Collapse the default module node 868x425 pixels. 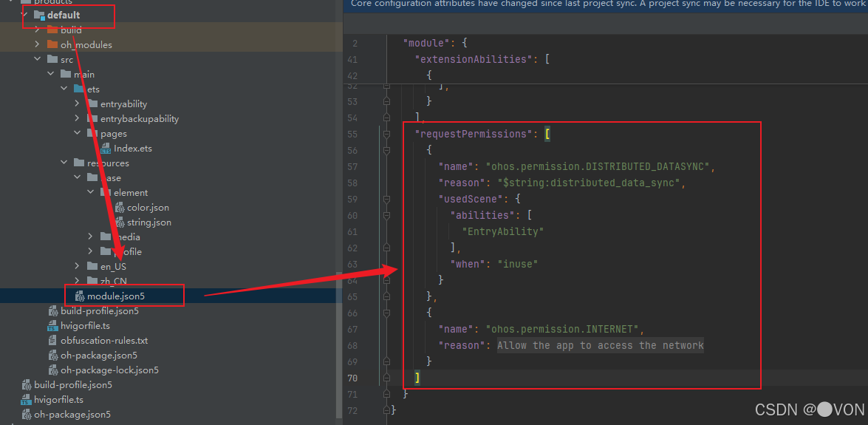coord(24,15)
